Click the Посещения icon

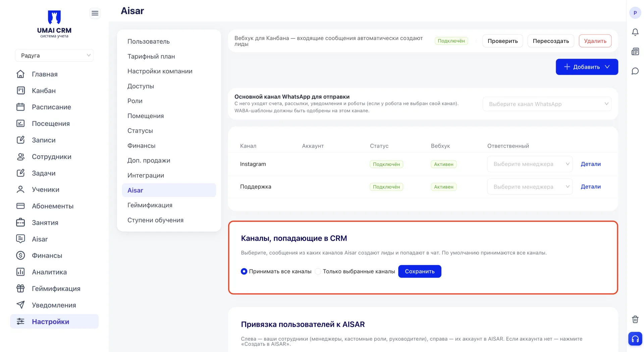[x=20, y=123]
